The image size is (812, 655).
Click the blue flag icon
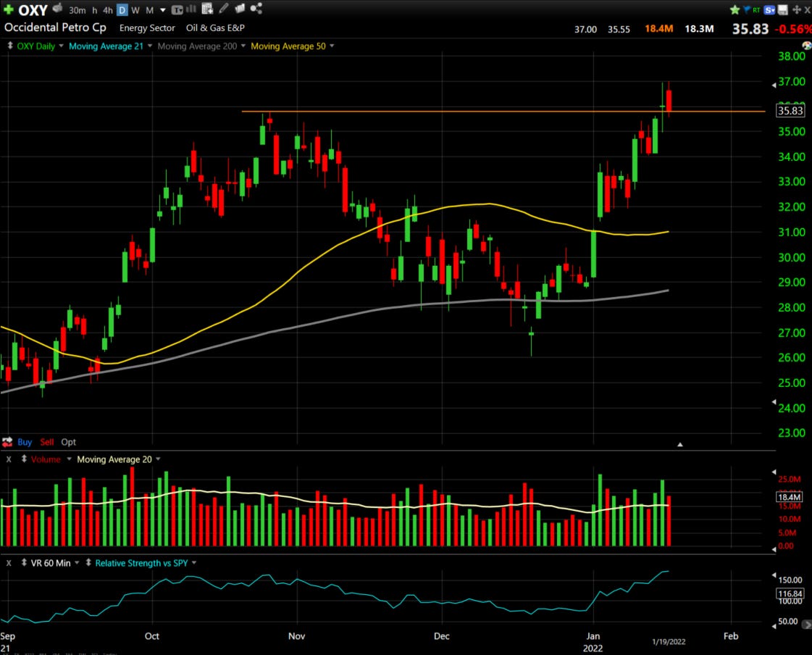coord(746,9)
